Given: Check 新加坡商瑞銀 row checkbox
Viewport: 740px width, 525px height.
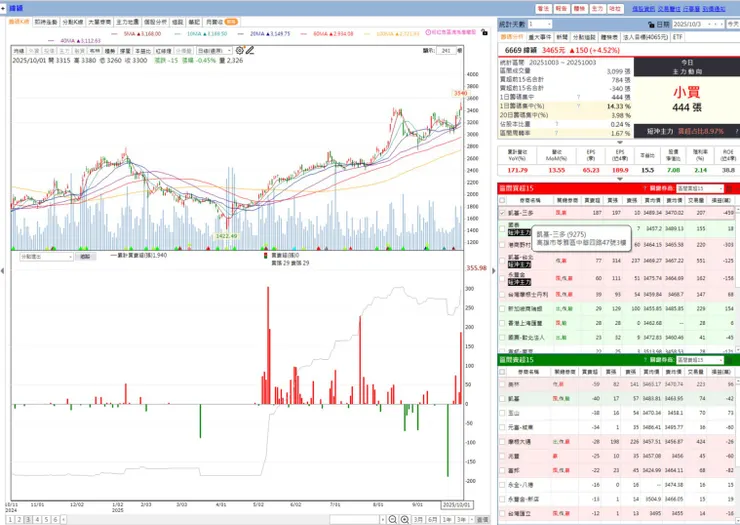Looking at the screenshot, I should point(502,309).
